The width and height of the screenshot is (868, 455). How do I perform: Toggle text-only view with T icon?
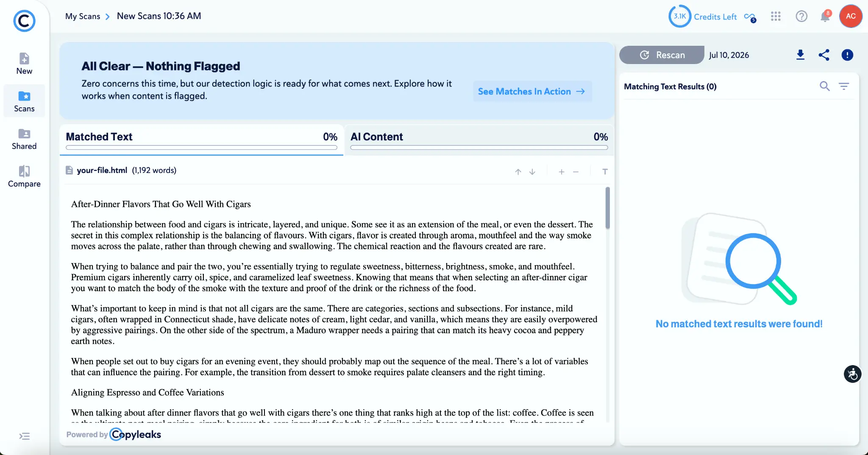coord(605,172)
